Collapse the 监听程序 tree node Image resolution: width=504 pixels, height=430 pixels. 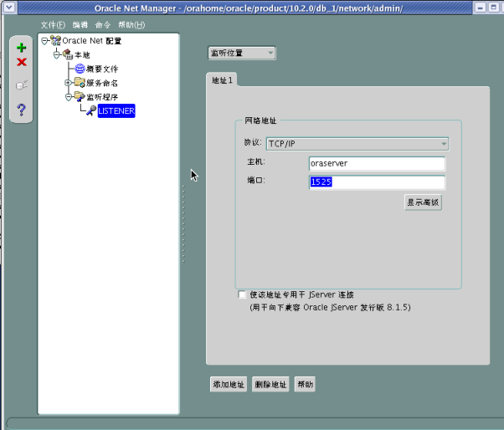coord(68,97)
